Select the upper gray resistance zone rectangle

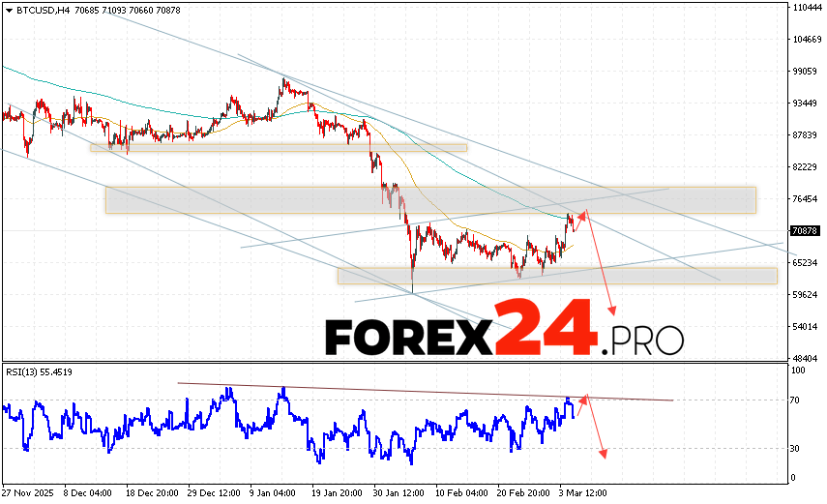pyautogui.click(x=429, y=199)
